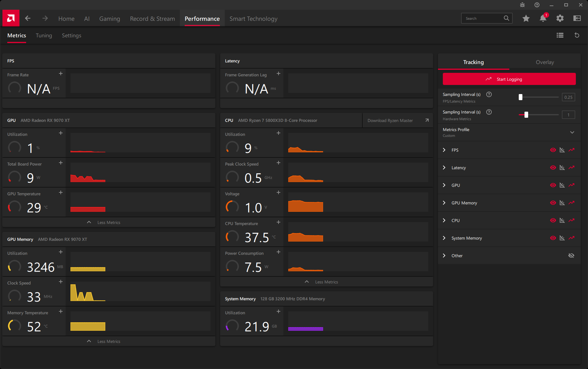This screenshot has height=369, width=588.
Task: Expand the System Memory tracking section
Action: click(444, 238)
